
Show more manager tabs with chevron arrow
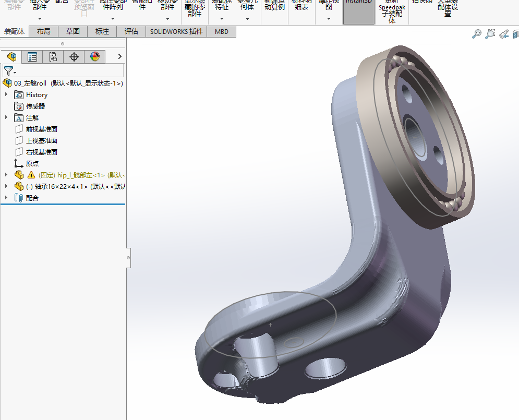point(120,56)
